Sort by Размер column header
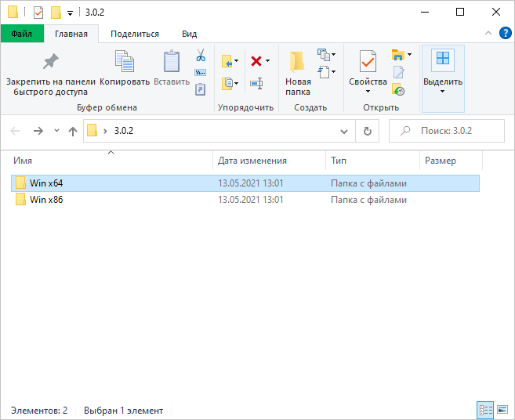Viewport: 515px width, 420px height. 451,161
